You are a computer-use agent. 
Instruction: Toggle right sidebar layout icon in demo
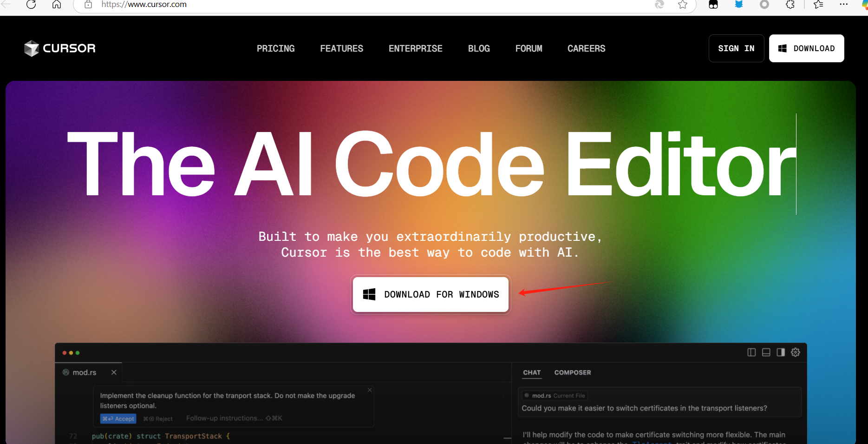781,352
